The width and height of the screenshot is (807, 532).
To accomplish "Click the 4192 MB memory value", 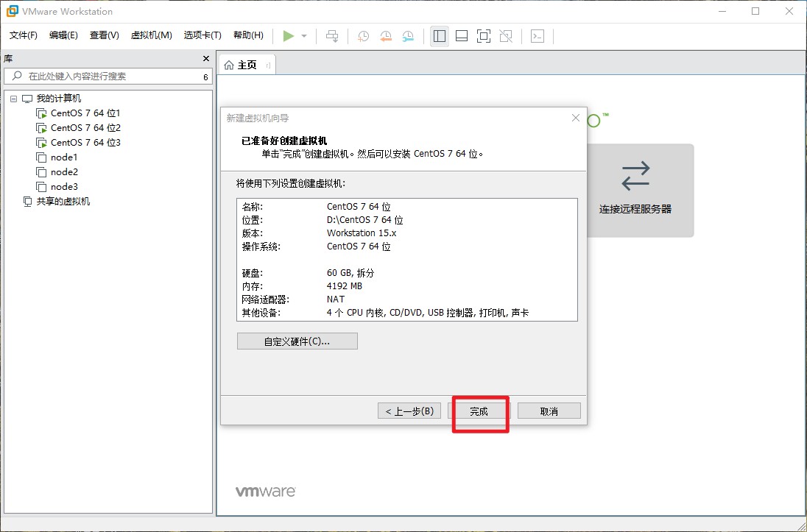I will [x=345, y=286].
